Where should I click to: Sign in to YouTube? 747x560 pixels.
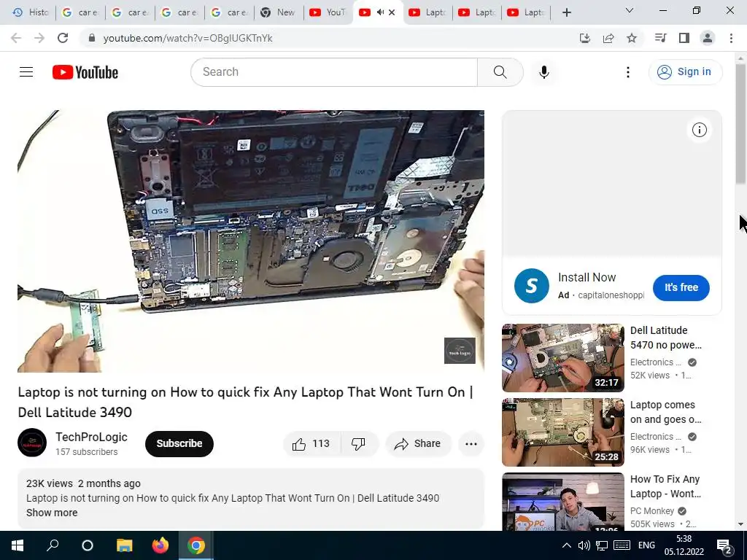click(x=685, y=72)
